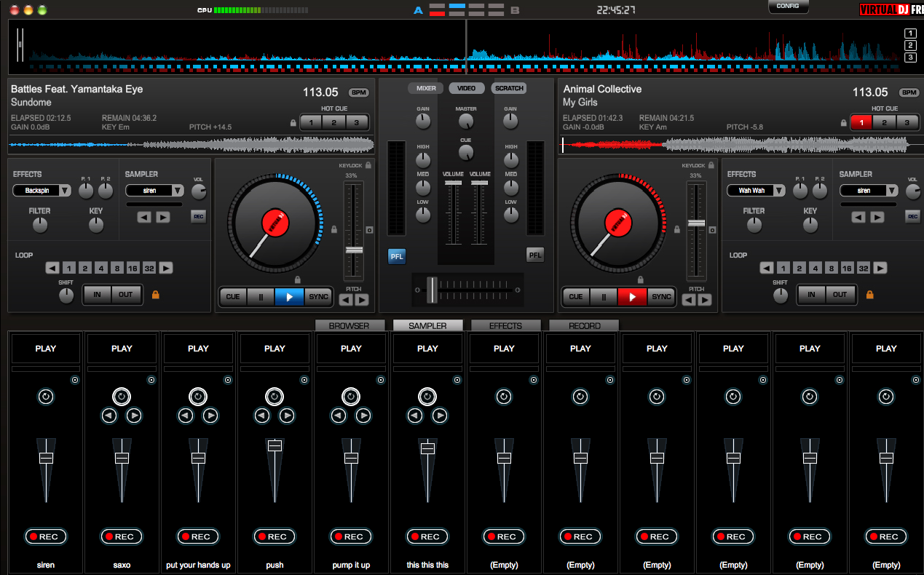
Task: Select the SCRATCH center panel tab
Action: click(509, 88)
